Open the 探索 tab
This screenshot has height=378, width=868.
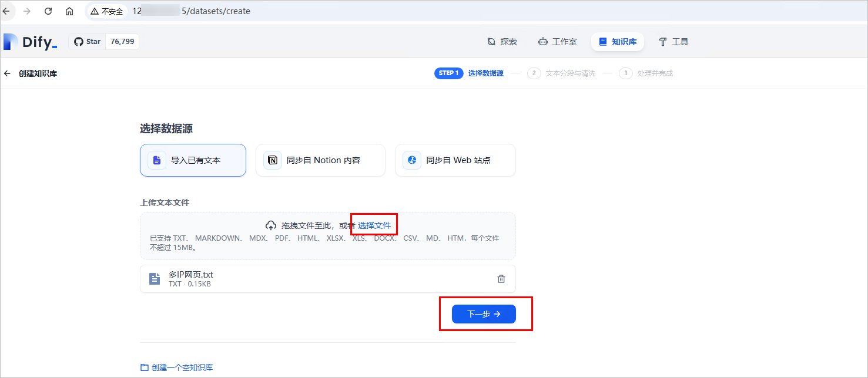click(x=502, y=42)
